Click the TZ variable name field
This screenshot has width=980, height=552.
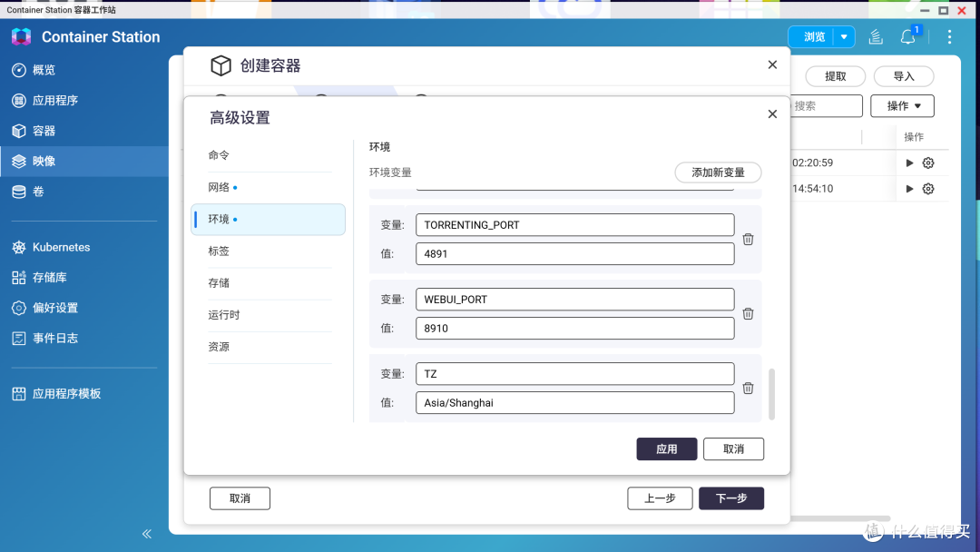tap(575, 374)
